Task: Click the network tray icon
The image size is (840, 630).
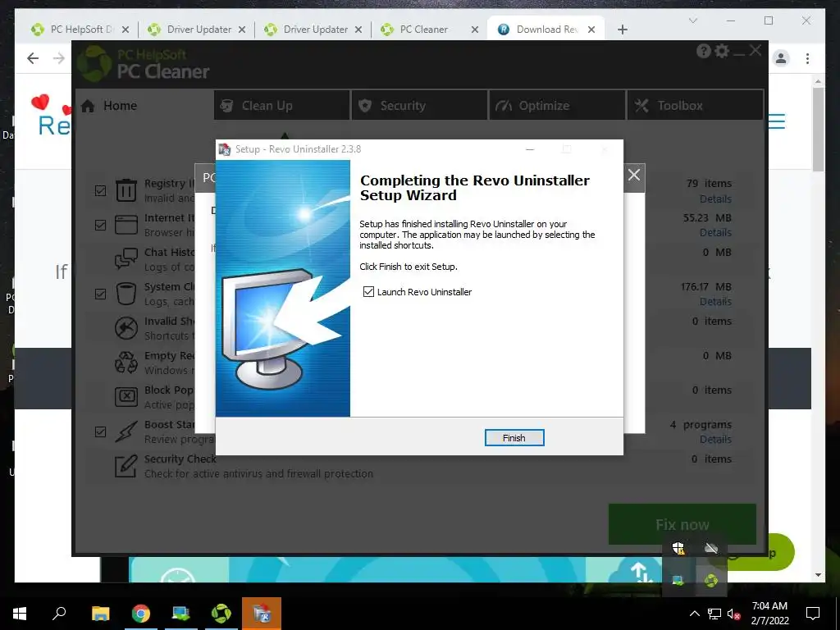Action: pyautogui.click(x=714, y=614)
